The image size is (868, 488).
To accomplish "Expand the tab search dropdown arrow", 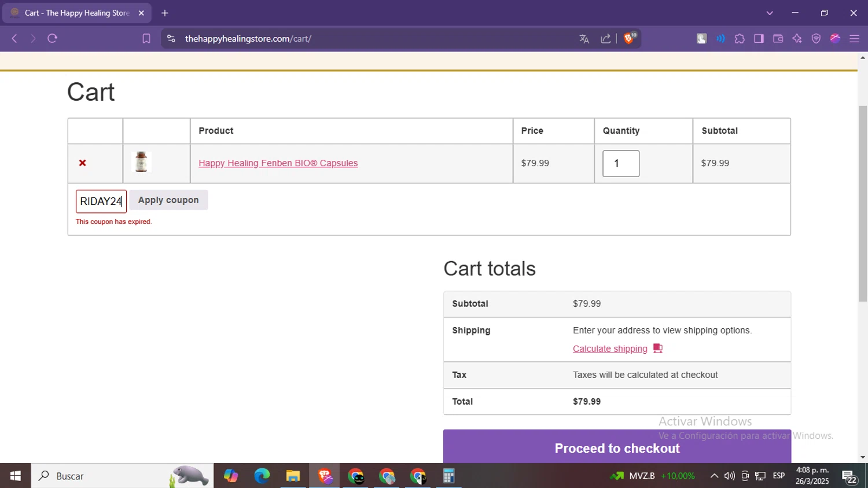I will click(770, 13).
